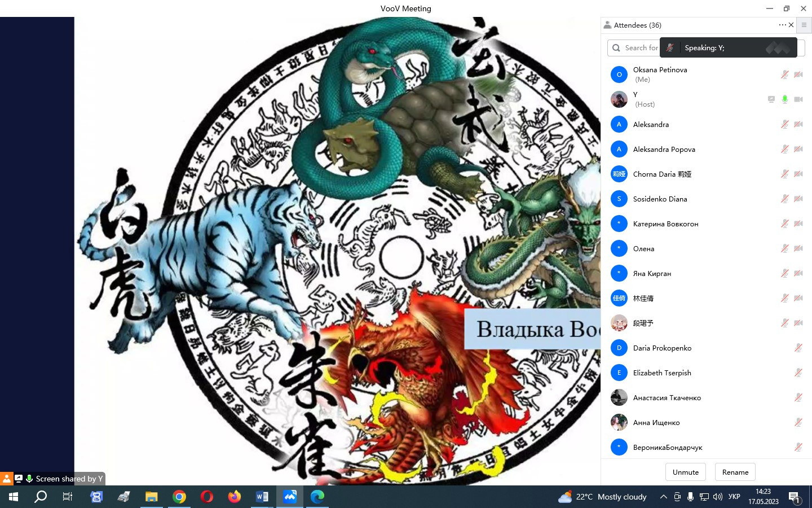Open the Windows notification center
The height and width of the screenshot is (508, 812).
point(795,497)
